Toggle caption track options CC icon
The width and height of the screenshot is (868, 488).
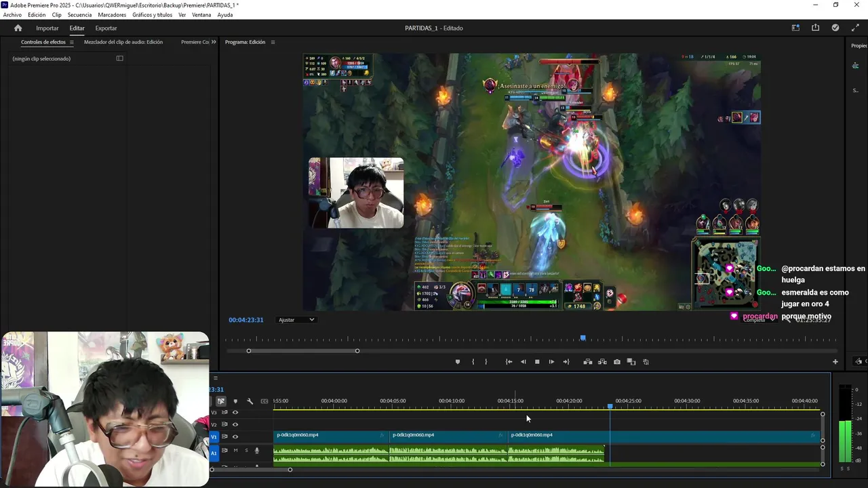[x=264, y=401]
